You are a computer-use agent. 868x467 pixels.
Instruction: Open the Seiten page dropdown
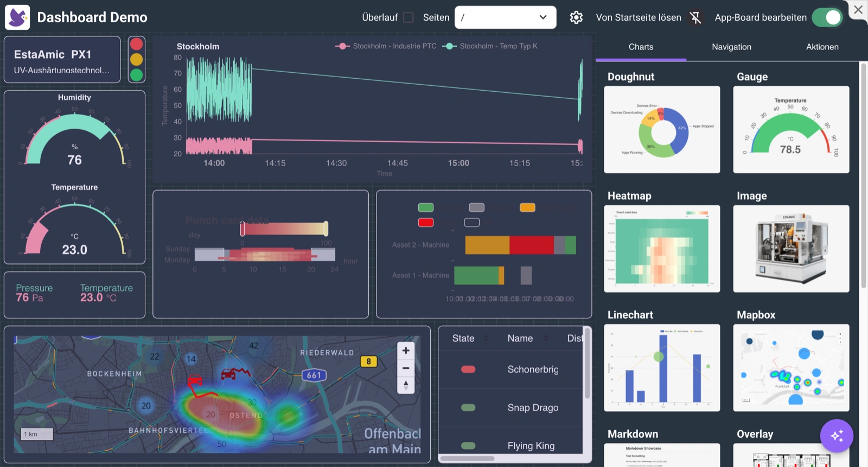point(506,17)
